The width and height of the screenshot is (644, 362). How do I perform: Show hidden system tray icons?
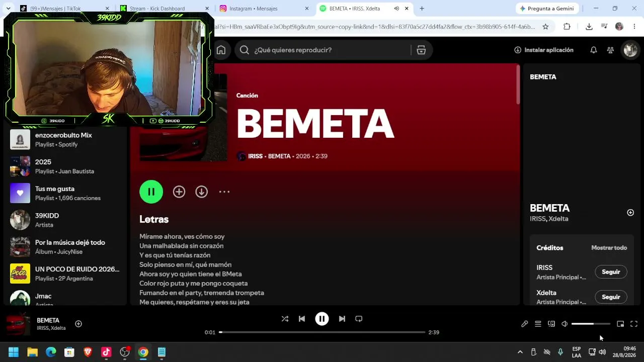(520, 352)
